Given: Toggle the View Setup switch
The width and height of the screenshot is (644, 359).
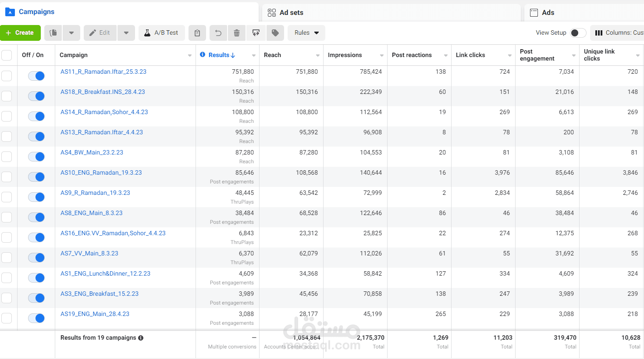Looking at the screenshot, I should (x=578, y=33).
